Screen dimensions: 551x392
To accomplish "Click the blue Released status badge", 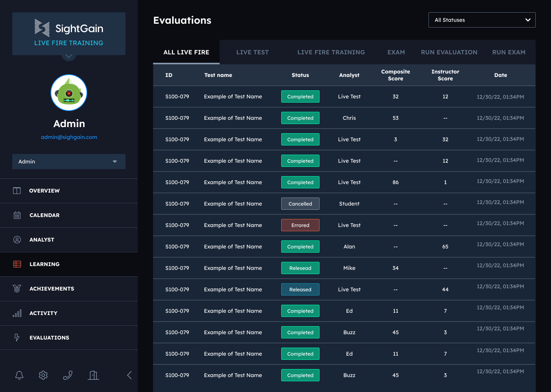I will click(x=300, y=289).
